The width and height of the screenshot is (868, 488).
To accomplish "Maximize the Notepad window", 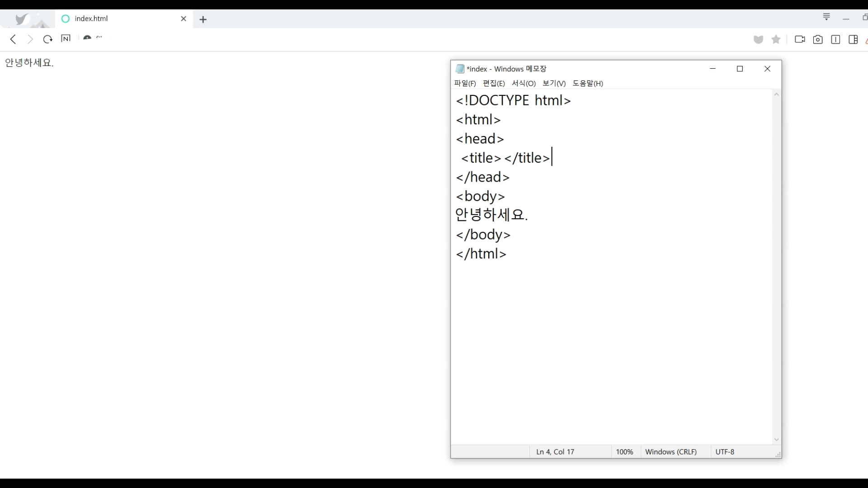I will pos(740,69).
